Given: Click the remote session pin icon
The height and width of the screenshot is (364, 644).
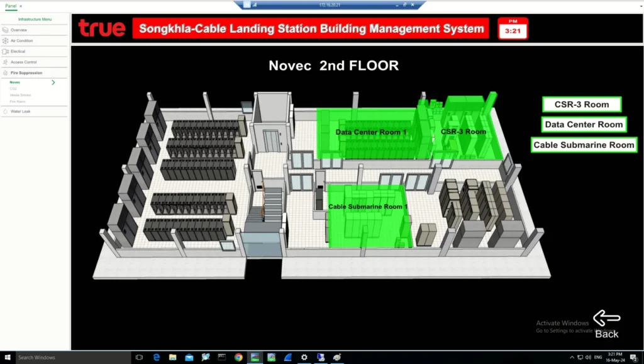Looking at the screenshot, I should (x=247, y=4).
